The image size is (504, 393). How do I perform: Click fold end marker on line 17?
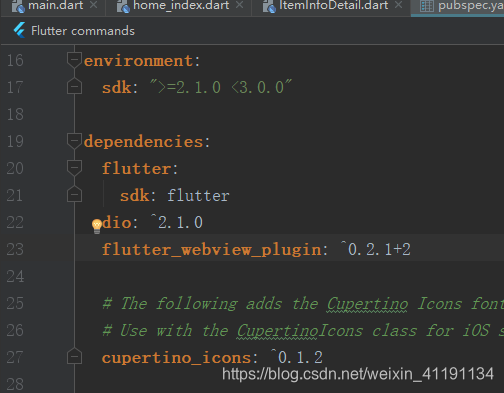click(x=74, y=86)
